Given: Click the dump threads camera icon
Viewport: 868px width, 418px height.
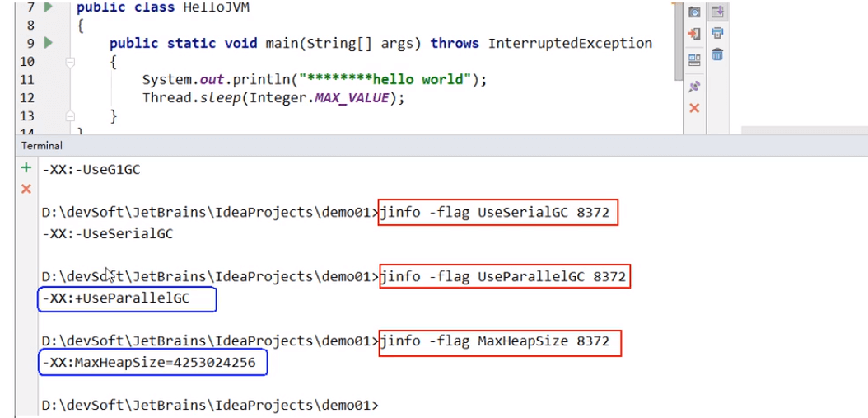Looking at the screenshot, I should (694, 11).
